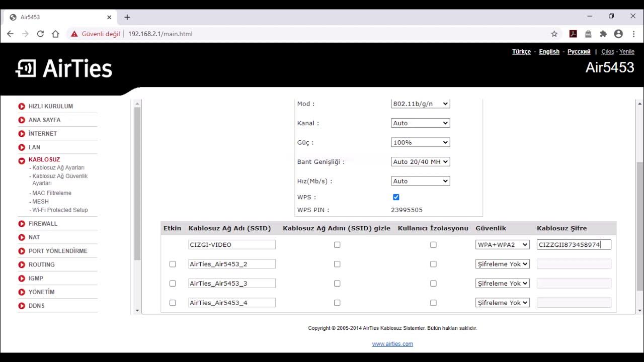Check hide SSID for AirTies_Air5453_2
The width and height of the screenshot is (644, 362).
[x=337, y=264]
